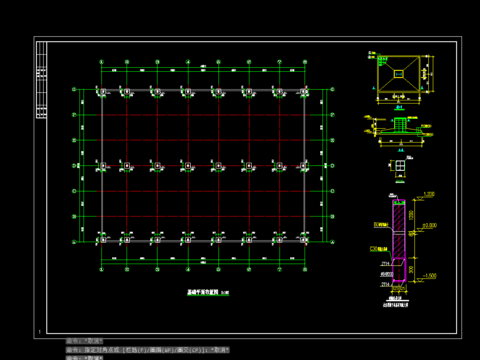Click axis bubble 1 above the plan
The width and height of the screenshot is (480, 360).
coord(102,62)
